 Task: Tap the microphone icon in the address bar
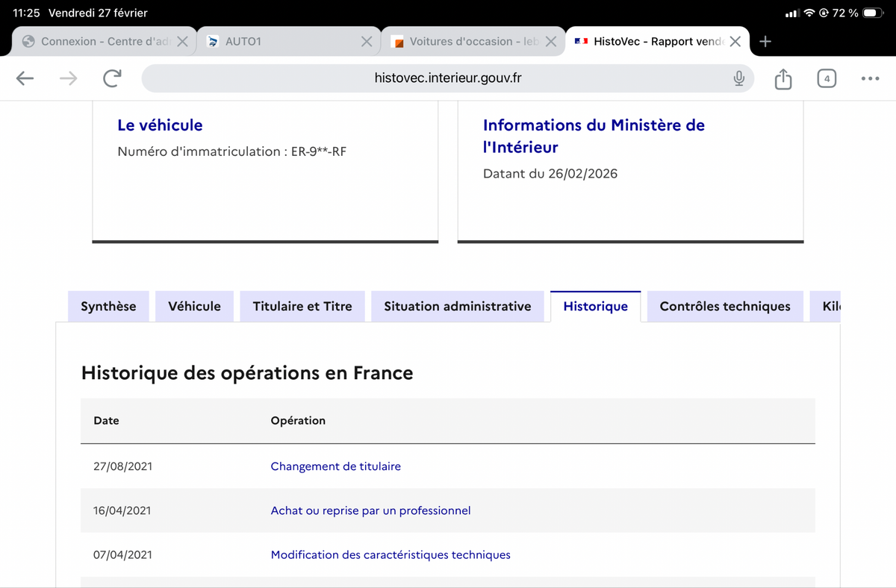(x=738, y=78)
